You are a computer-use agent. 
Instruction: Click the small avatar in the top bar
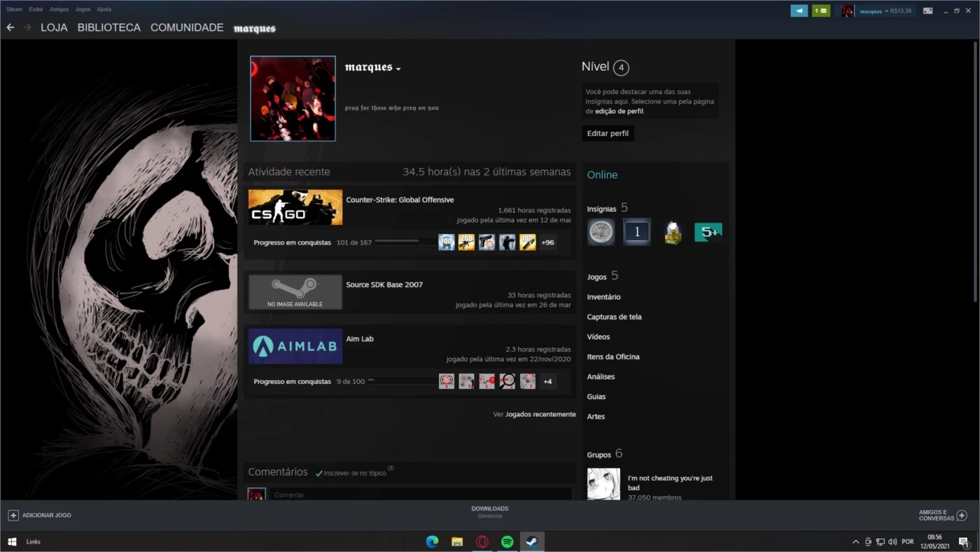click(848, 11)
